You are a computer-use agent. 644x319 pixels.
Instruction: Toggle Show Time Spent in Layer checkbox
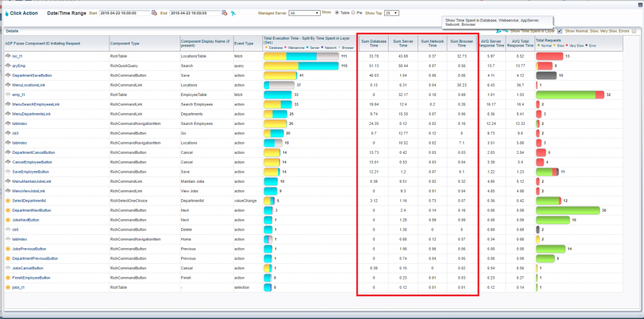[x=560, y=31]
